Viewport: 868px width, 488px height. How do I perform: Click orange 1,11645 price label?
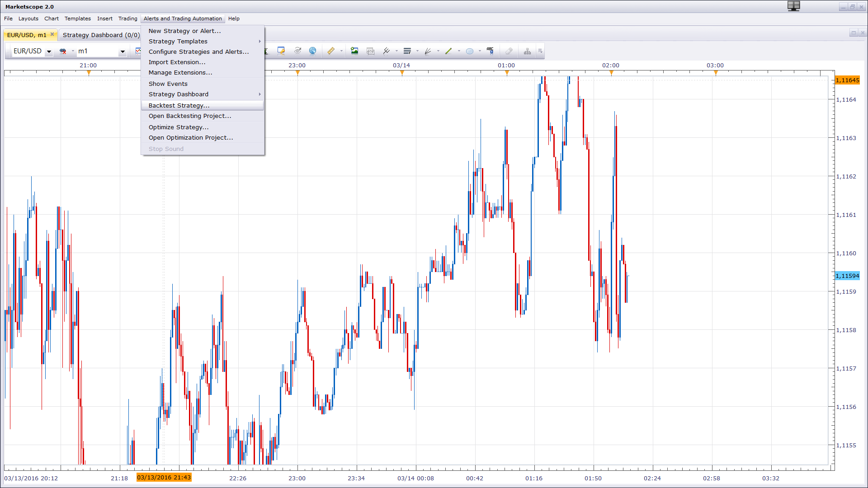tap(847, 80)
